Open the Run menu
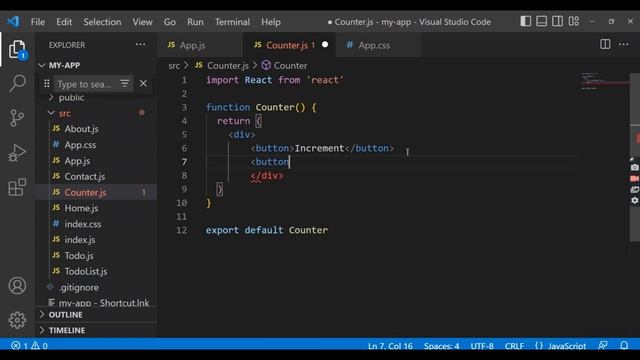640x360 pixels. [195, 22]
